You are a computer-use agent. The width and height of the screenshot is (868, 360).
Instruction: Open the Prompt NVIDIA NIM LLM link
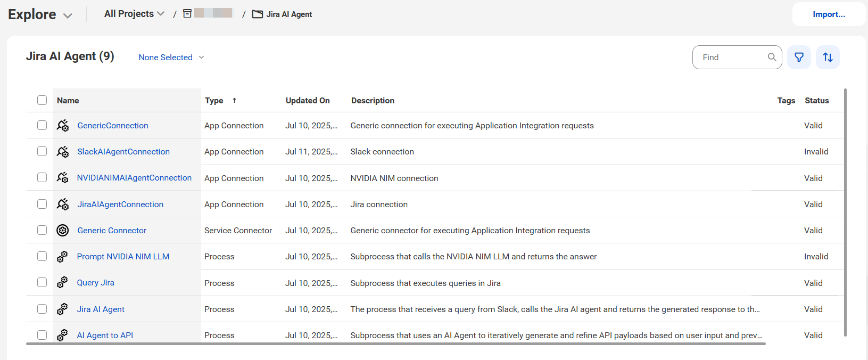click(x=123, y=256)
